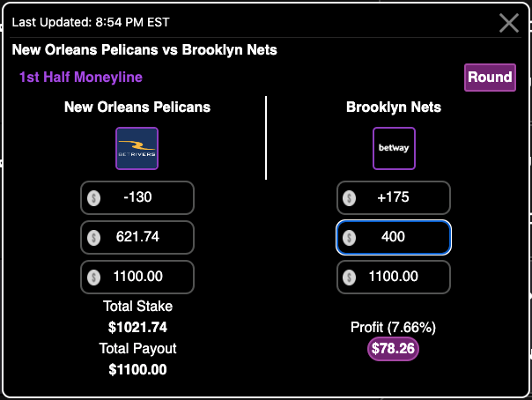Click coin icon in 400 stake field
Image resolution: width=532 pixels, height=400 pixels.
pos(349,238)
